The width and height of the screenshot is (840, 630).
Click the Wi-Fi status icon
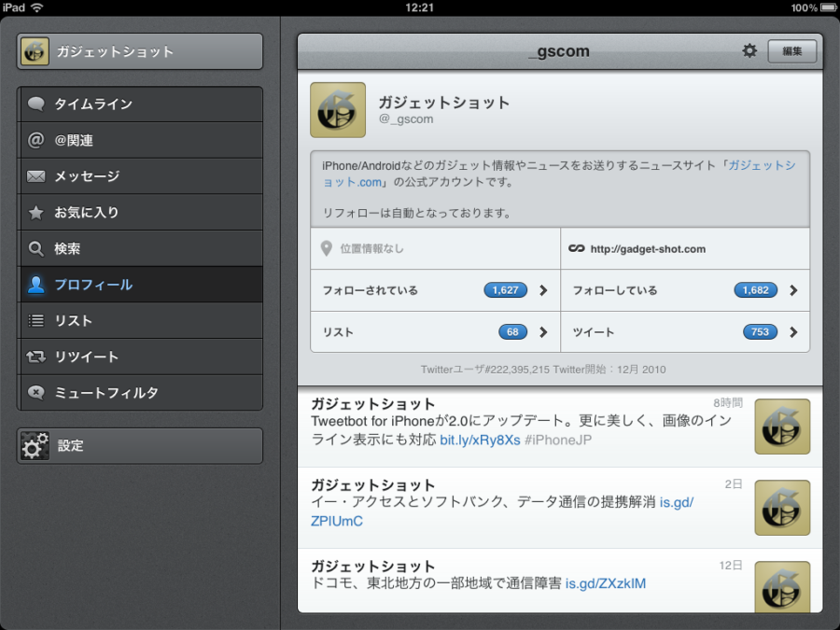point(36,7)
